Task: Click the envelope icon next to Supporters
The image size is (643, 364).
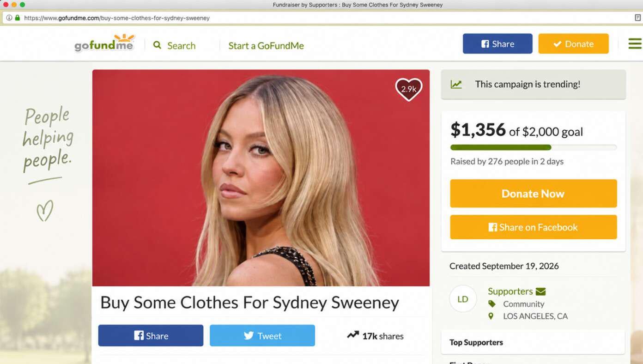Action: (540, 291)
